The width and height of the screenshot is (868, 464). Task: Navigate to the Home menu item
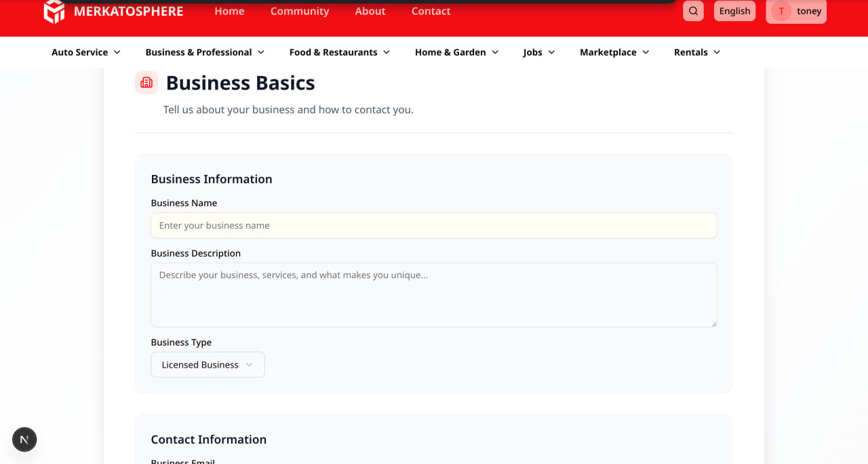coord(229,11)
